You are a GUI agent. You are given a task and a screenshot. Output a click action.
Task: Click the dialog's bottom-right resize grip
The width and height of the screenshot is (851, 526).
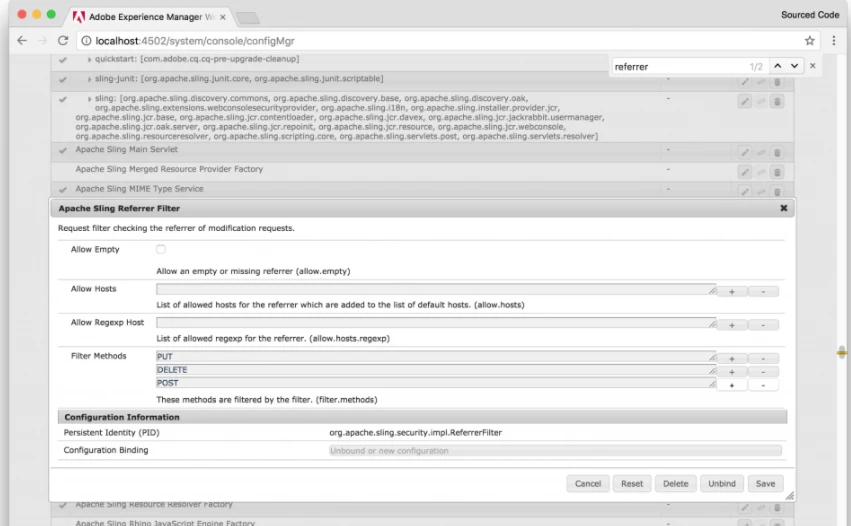click(x=790, y=496)
